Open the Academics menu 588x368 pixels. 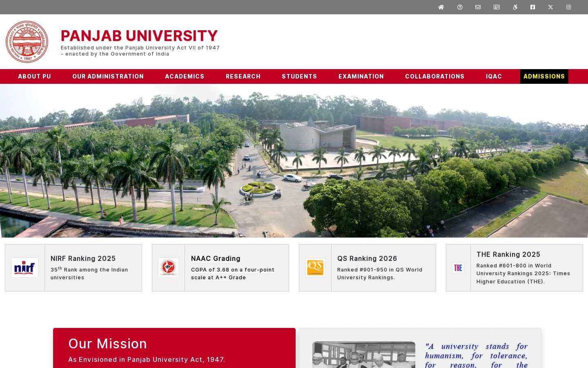pyautogui.click(x=185, y=76)
